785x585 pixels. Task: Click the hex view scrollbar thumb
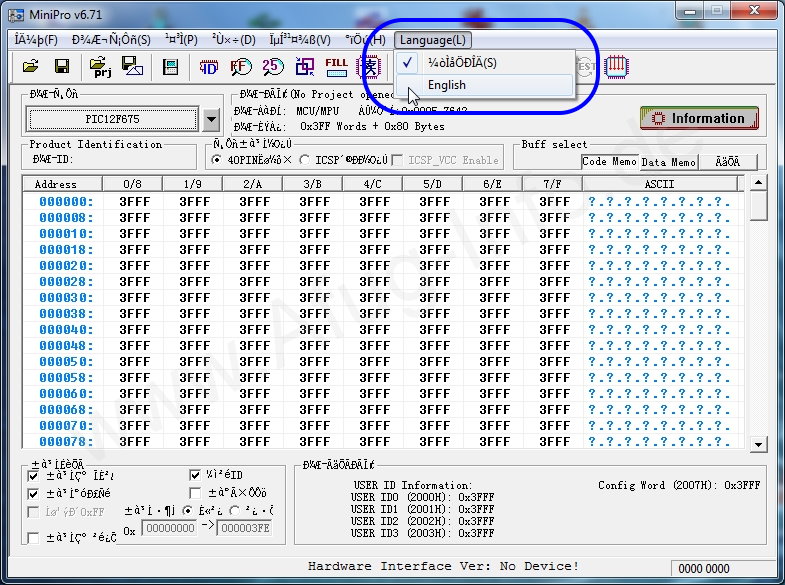[x=758, y=206]
